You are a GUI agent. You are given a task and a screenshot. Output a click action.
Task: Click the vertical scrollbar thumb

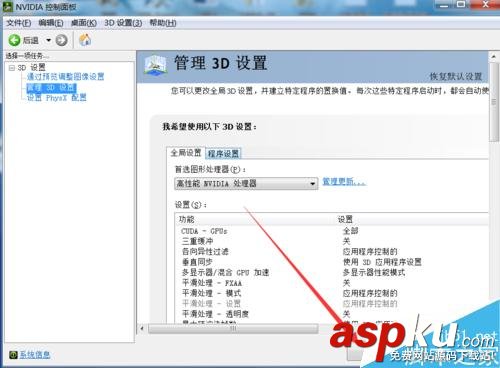pos(494,102)
